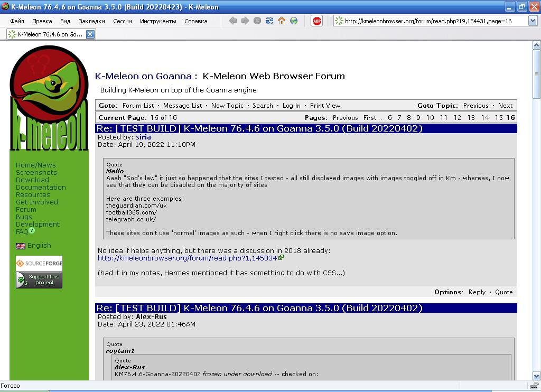The width and height of the screenshot is (541, 392).
Task: Open the Справка menu
Action: point(195,21)
